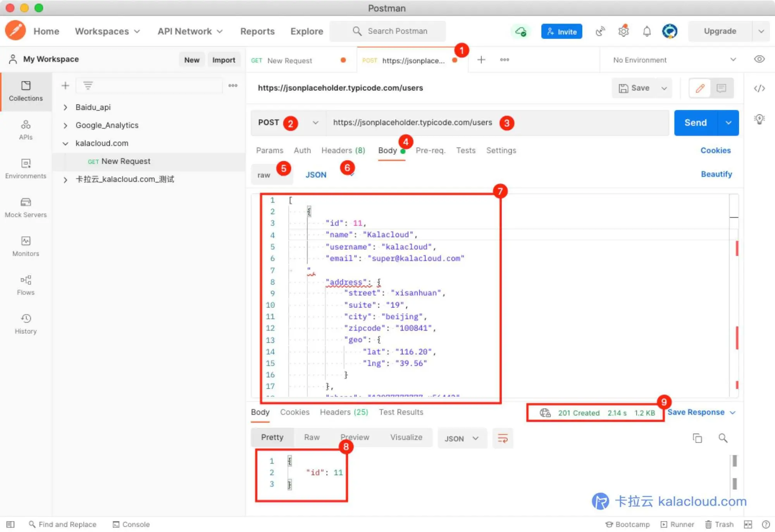Open the user avatar menu

point(670,31)
